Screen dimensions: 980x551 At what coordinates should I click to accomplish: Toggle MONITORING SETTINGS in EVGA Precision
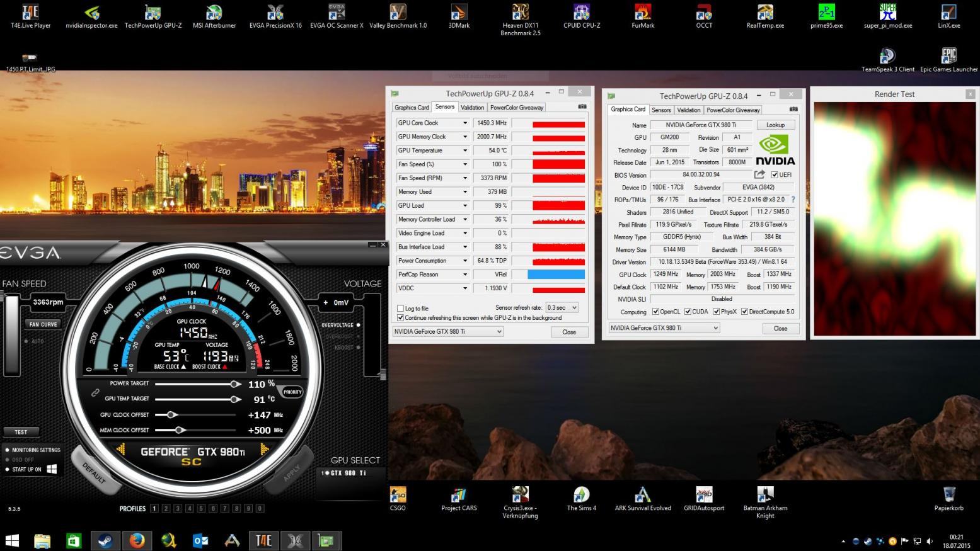click(x=33, y=450)
